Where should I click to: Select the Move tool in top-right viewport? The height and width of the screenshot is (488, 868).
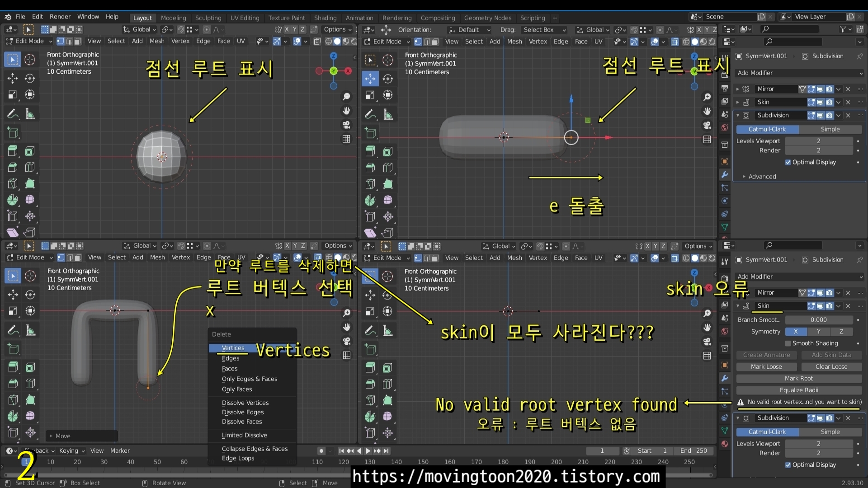pyautogui.click(x=370, y=79)
